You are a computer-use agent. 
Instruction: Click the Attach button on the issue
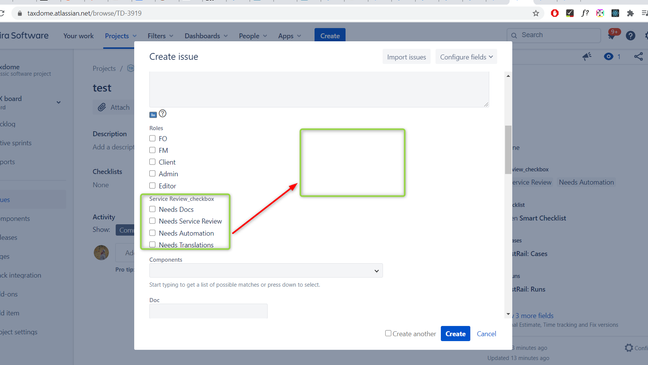pyautogui.click(x=113, y=107)
